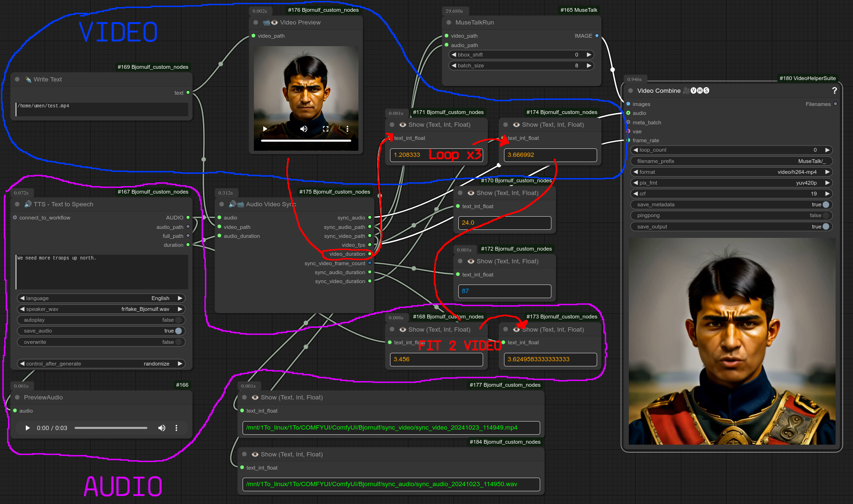
Task: Open the format dropdown showing video/h264-mp4
Action: (x=731, y=172)
